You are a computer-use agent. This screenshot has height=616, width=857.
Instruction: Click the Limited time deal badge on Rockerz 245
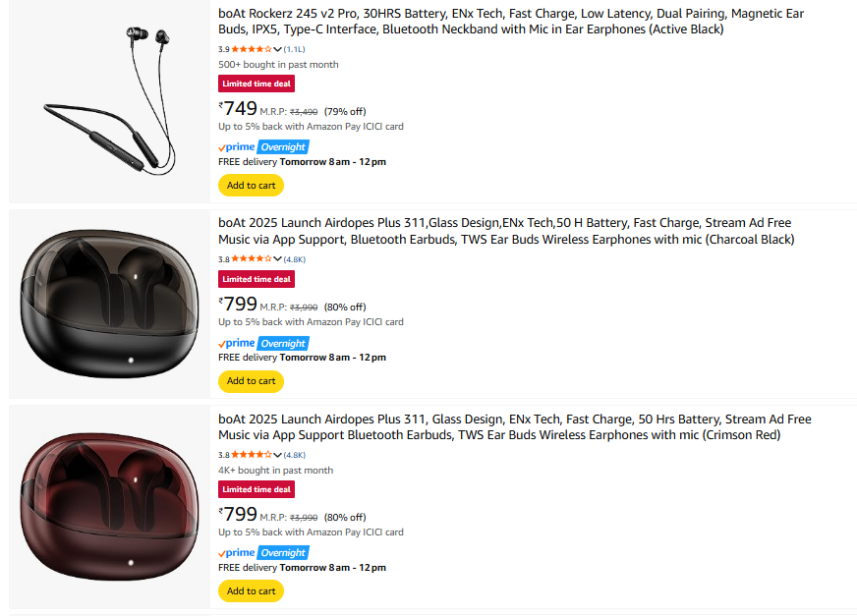coord(257,84)
